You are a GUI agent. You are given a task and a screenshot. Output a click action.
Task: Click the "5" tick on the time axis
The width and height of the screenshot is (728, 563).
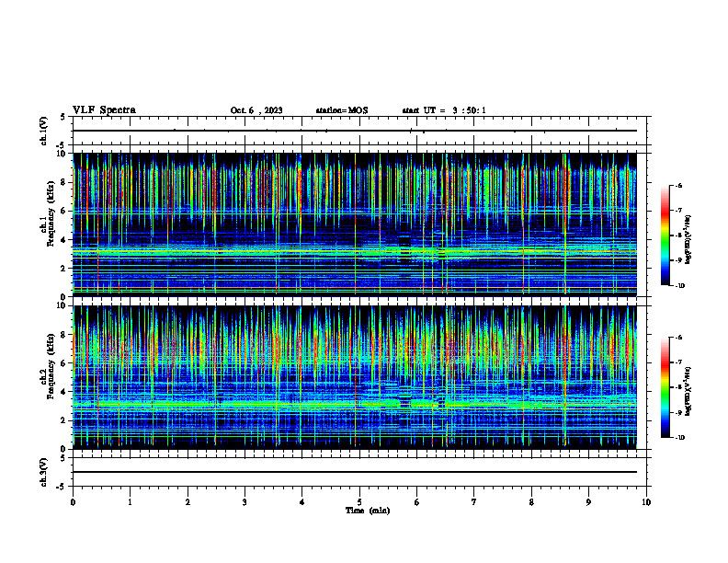[359, 502]
